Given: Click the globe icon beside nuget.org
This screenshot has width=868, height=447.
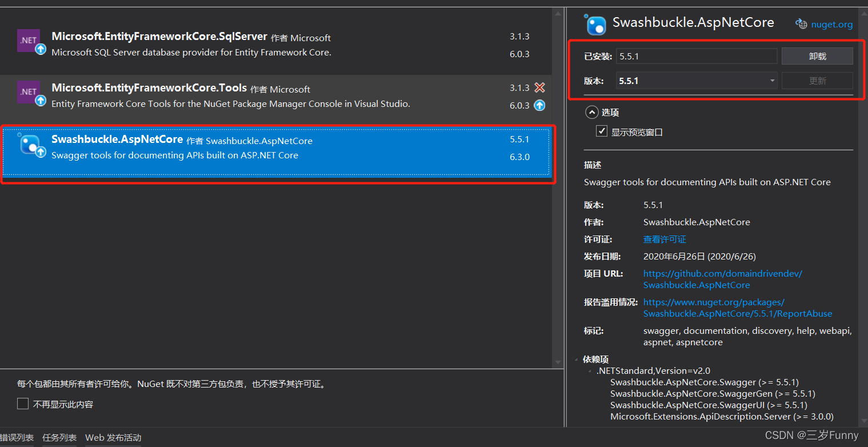Looking at the screenshot, I should pos(801,24).
